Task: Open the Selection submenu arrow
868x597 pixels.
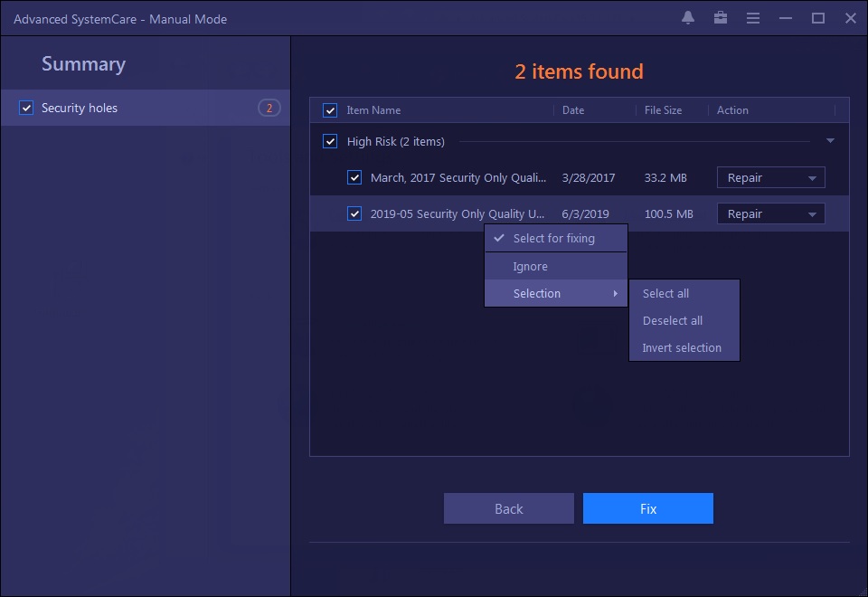Action: click(615, 293)
